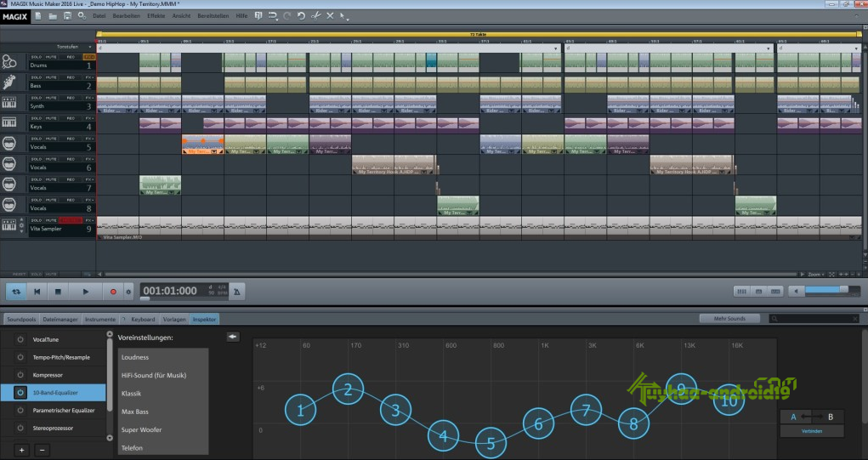Open the Bearbeiten menu

point(126,16)
